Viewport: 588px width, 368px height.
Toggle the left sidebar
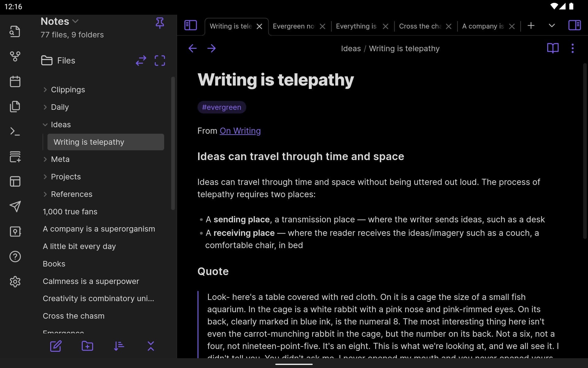coord(190,26)
